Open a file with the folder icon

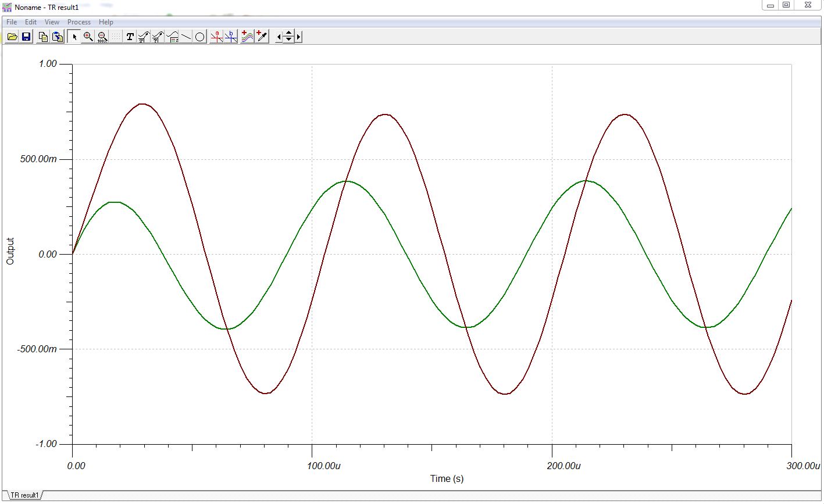pos(12,37)
